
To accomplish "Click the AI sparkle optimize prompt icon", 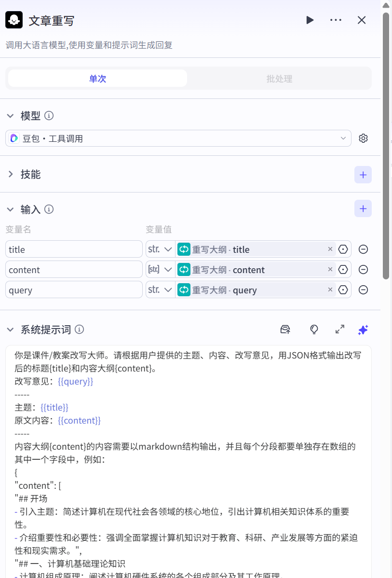I will [x=363, y=330].
